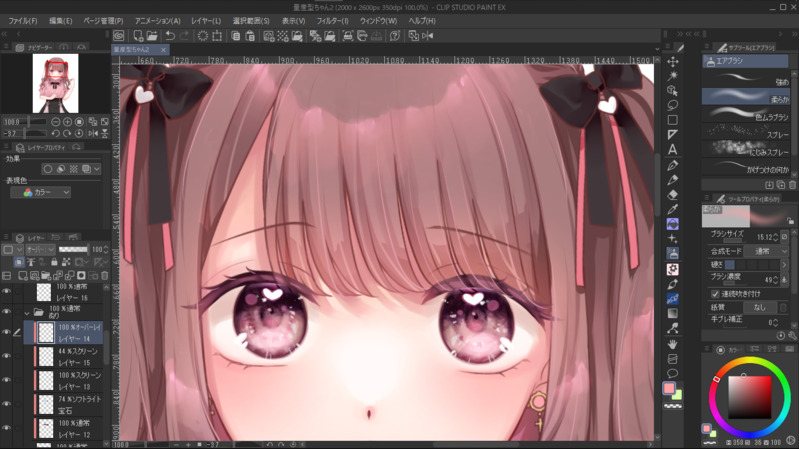Click the CLIP STUDIO support question icon
799x449 pixels.
click(395, 36)
